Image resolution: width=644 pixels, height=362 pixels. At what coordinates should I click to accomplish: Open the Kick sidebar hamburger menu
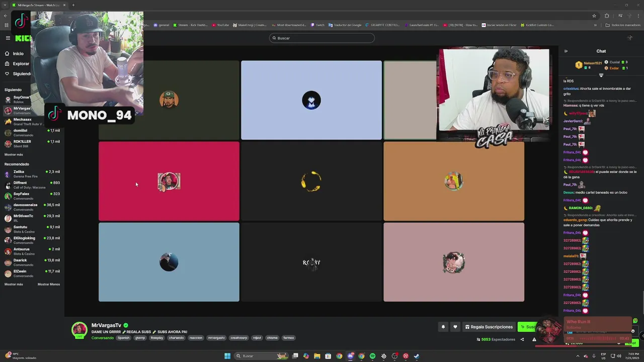[8, 38]
